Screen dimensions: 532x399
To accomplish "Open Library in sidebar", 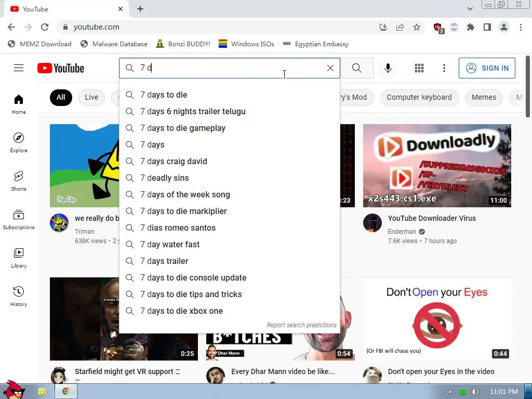I will (19, 258).
